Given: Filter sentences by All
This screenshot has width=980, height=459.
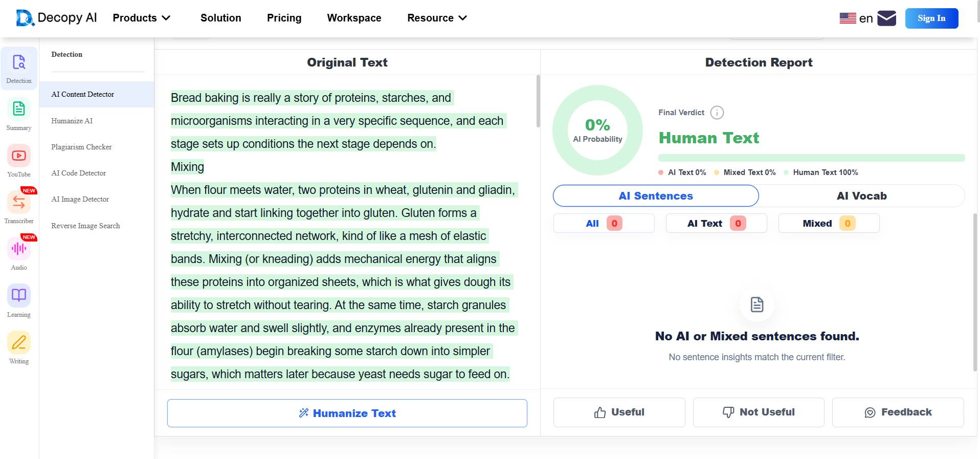Looking at the screenshot, I should [x=604, y=223].
